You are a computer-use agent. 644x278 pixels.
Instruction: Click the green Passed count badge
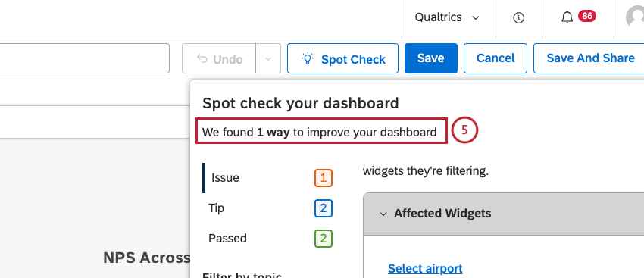coord(324,239)
